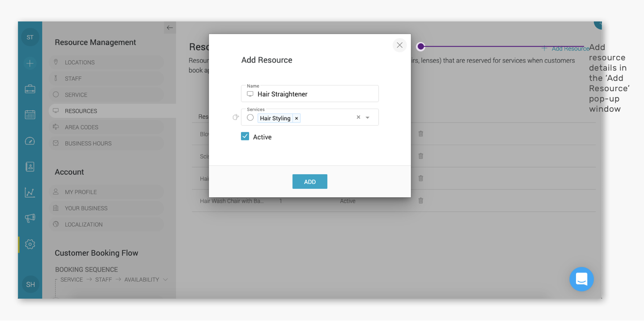Click the Active status in last row
This screenshot has height=321, width=644.
click(x=347, y=201)
